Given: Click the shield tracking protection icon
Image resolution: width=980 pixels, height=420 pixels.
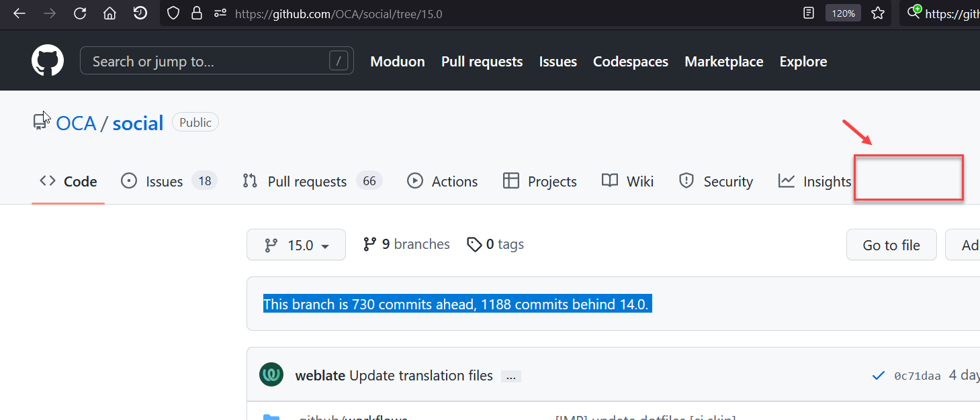Looking at the screenshot, I should 173,13.
